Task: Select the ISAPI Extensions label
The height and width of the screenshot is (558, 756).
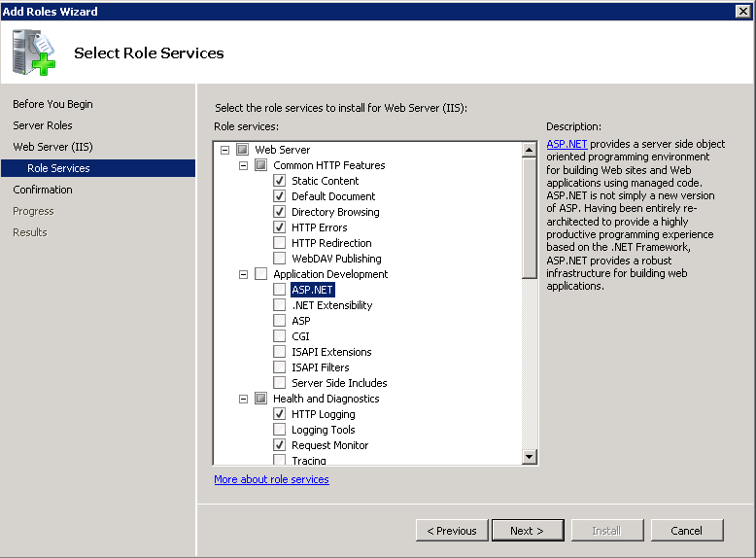Action: click(x=331, y=352)
